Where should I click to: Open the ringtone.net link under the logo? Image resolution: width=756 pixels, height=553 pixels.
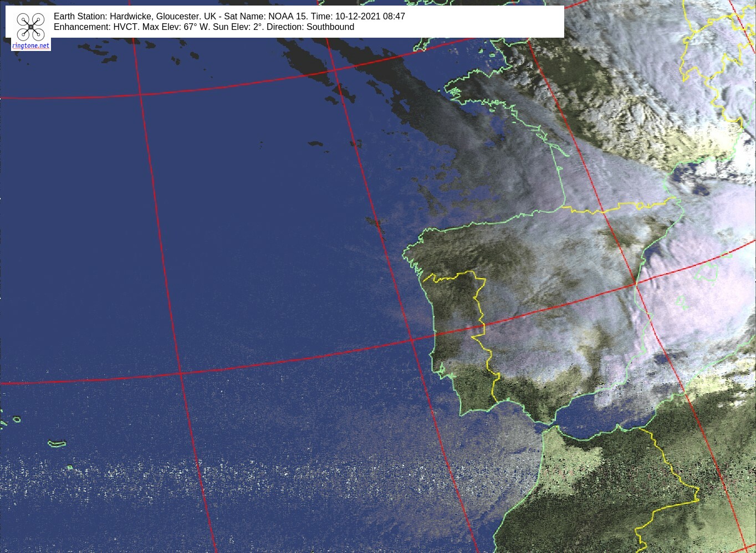coord(30,45)
